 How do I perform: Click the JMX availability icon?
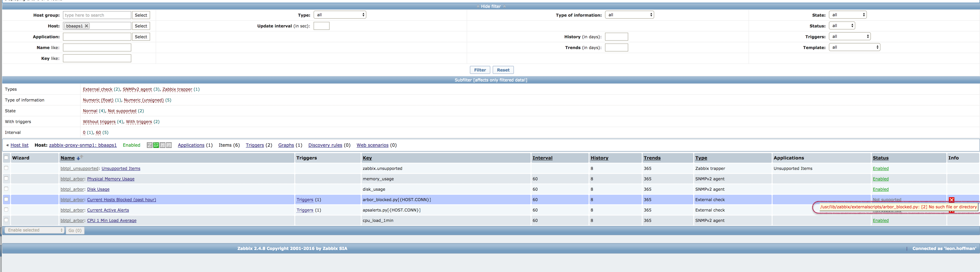[x=163, y=145]
